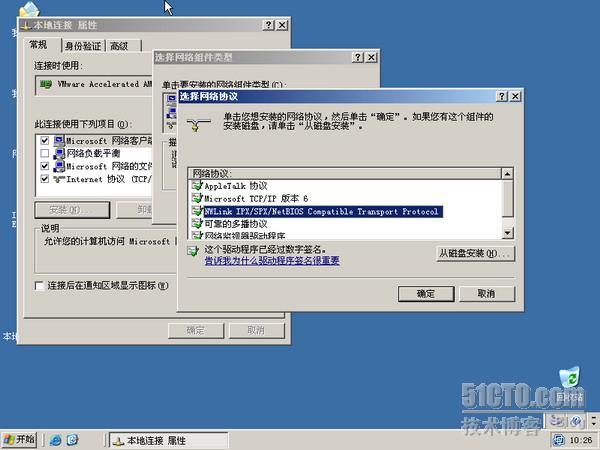Toggle Microsoft 网络的文件 sharing checkbox
Viewport: 600px width, 450px height.
[45, 166]
